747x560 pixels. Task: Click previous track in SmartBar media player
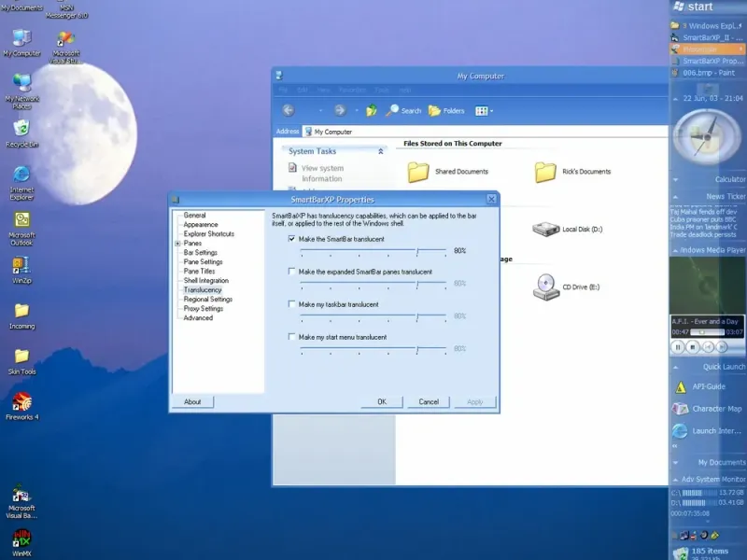pyautogui.click(x=708, y=347)
